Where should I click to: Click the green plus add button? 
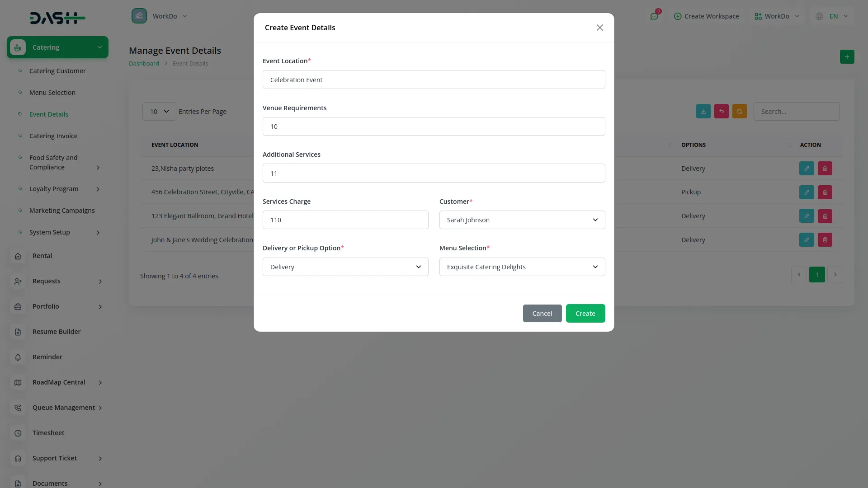click(x=847, y=57)
